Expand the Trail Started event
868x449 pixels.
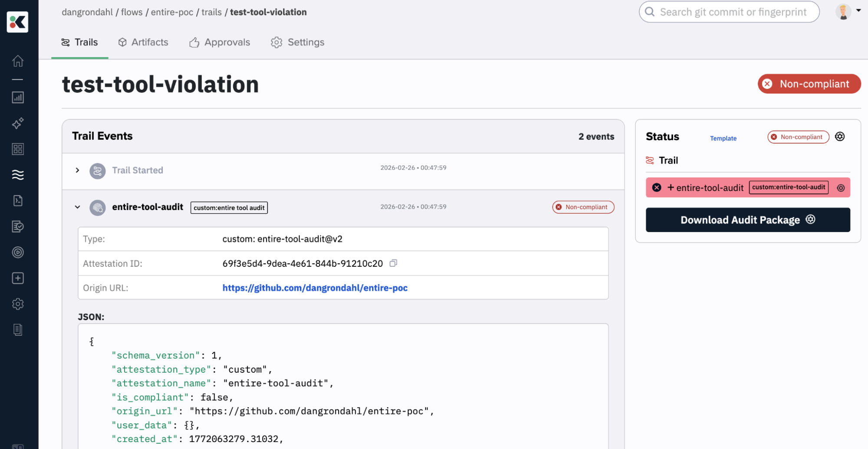(x=77, y=170)
